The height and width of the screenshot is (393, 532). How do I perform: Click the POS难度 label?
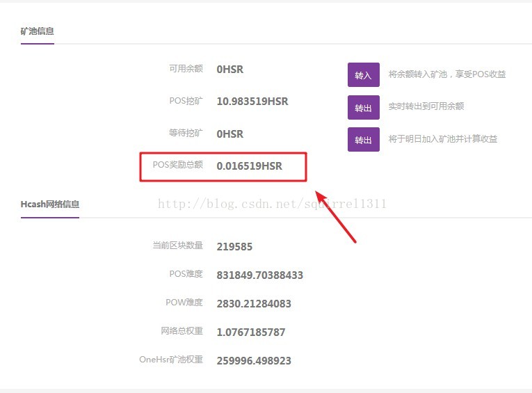[186, 274]
